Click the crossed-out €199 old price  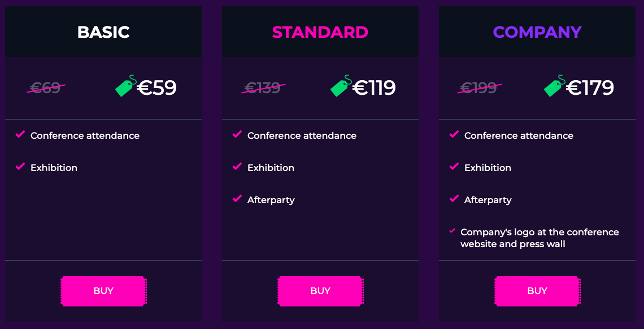(x=479, y=87)
